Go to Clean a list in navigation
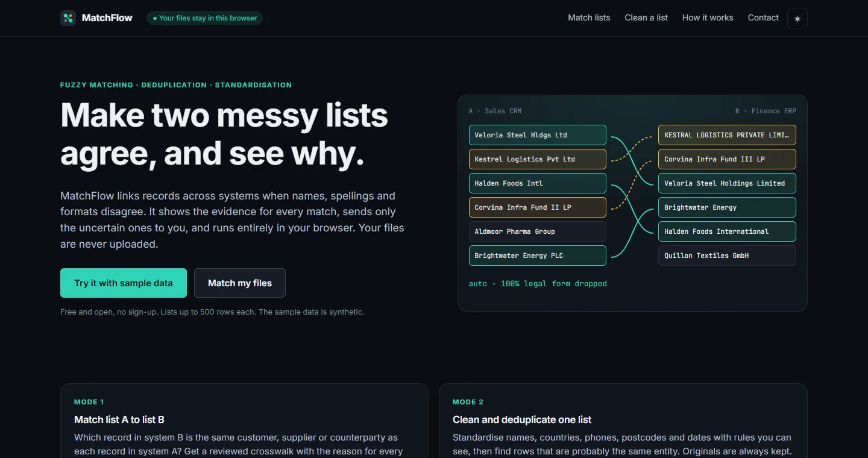The height and width of the screenshot is (458, 868). click(x=646, y=18)
